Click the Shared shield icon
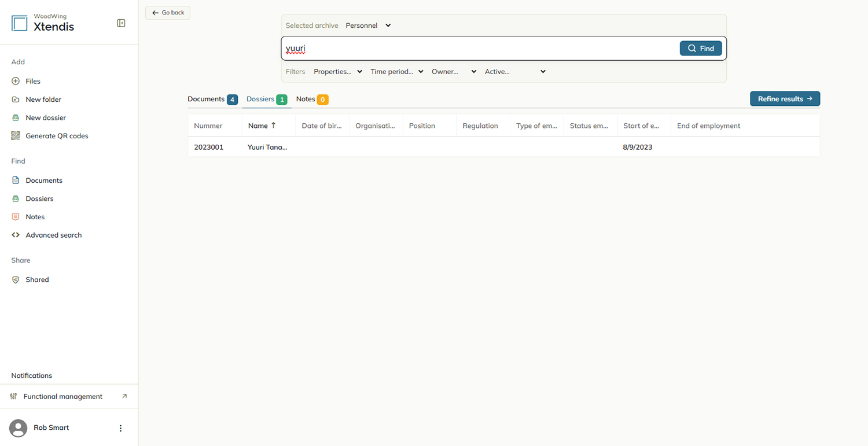868x446 pixels. [16, 279]
